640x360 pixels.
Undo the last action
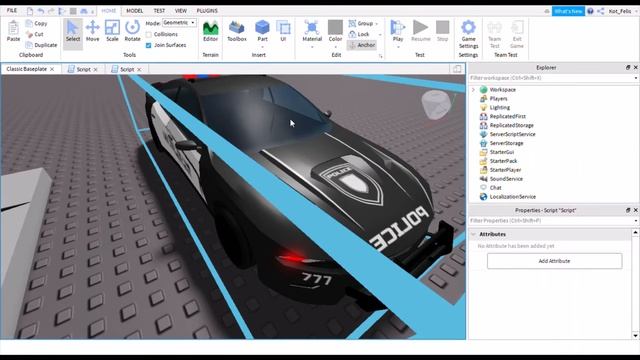pos(40,11)
